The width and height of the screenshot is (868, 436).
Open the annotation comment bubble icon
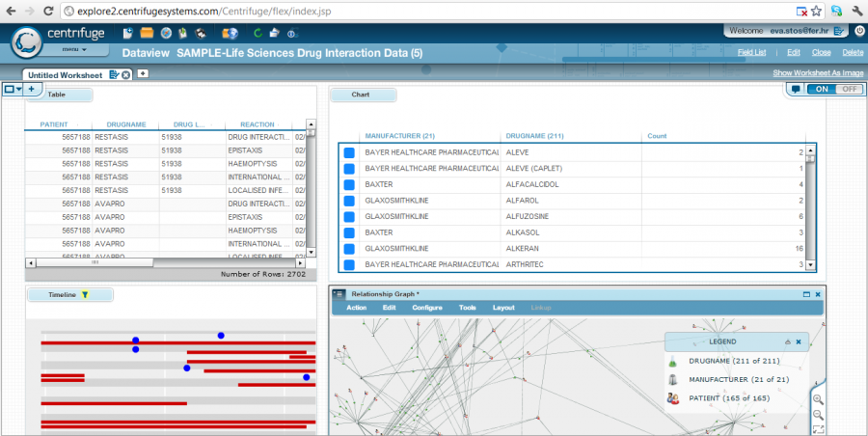796,89
